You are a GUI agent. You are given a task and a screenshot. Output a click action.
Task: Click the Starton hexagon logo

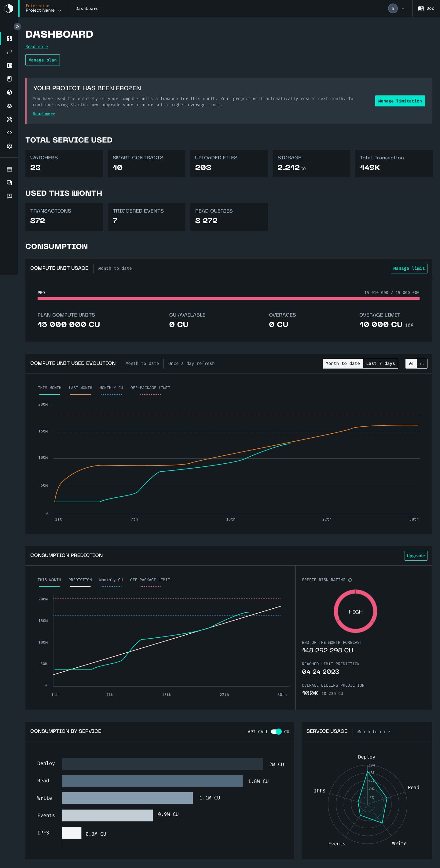(9, 9)
